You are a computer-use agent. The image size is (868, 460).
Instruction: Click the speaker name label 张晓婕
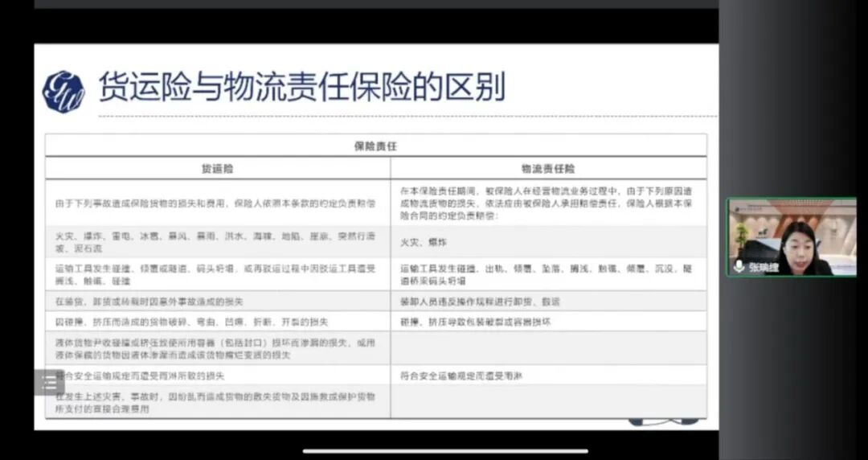pos(764,268)
